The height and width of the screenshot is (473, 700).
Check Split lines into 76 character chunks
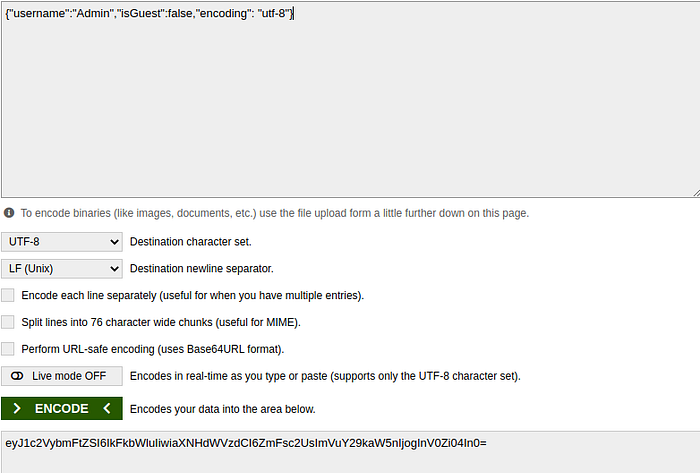tap(8, 322)
